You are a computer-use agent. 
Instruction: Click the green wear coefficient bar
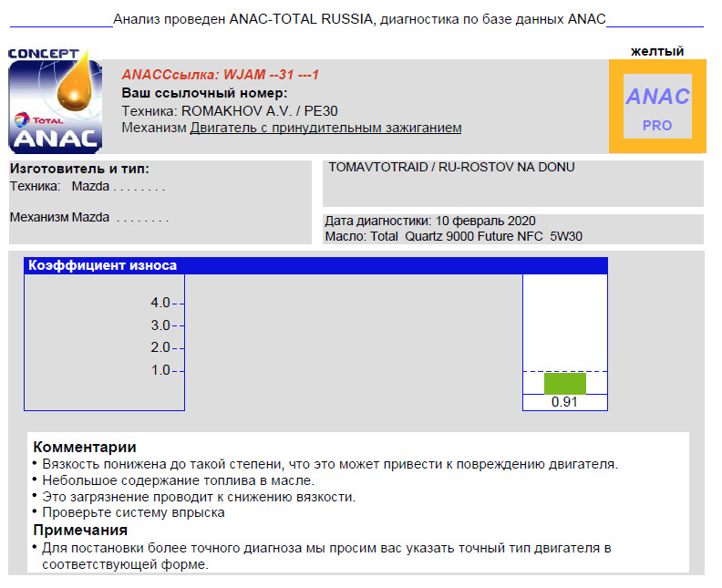[x=565, y=384]
